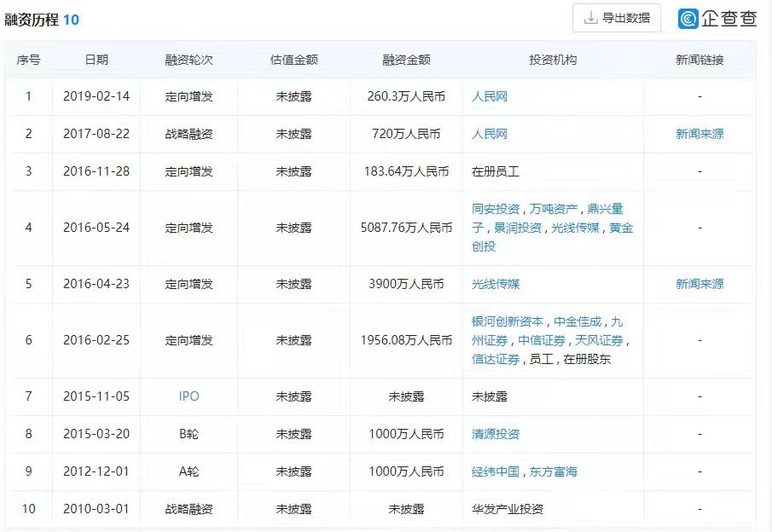Click the 企查查 logo icon

click(x=688, y=19)
